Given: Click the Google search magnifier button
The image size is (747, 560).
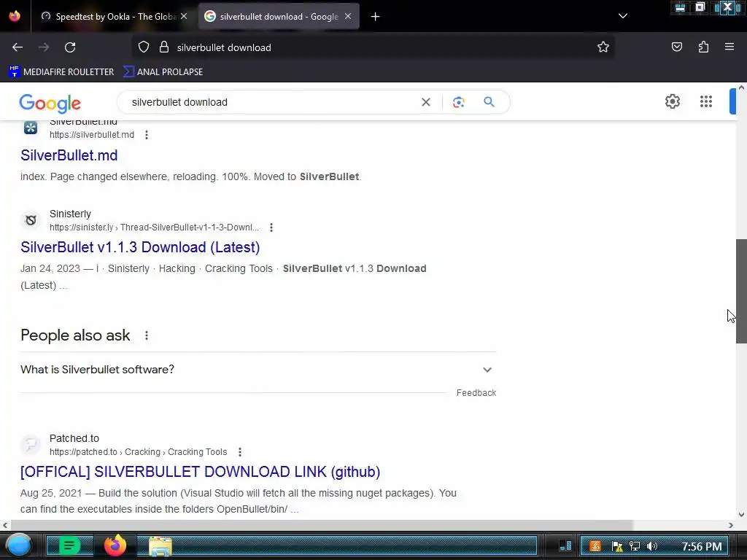Looking at the screenshot, I should [x=489, y=102].
